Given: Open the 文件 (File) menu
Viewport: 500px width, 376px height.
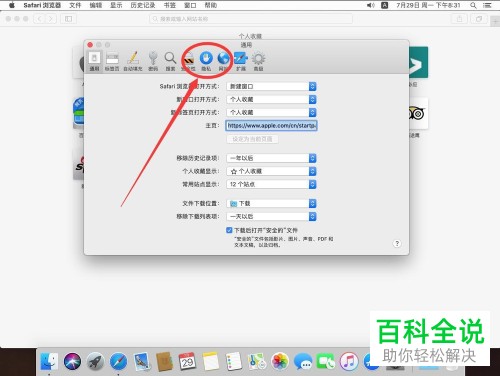Looking at the screenshot, I should (75, 5).
